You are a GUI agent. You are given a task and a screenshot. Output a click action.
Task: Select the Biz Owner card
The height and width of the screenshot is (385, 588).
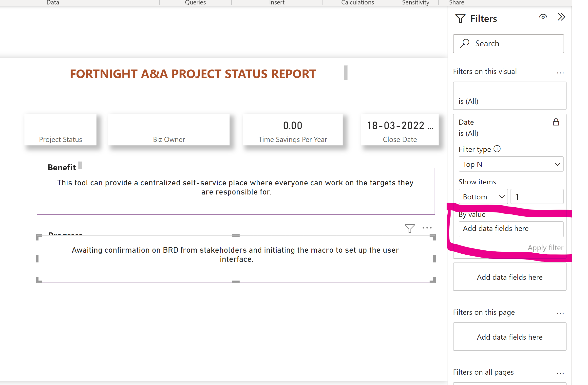pyautogui.click(x=169, y=130)
